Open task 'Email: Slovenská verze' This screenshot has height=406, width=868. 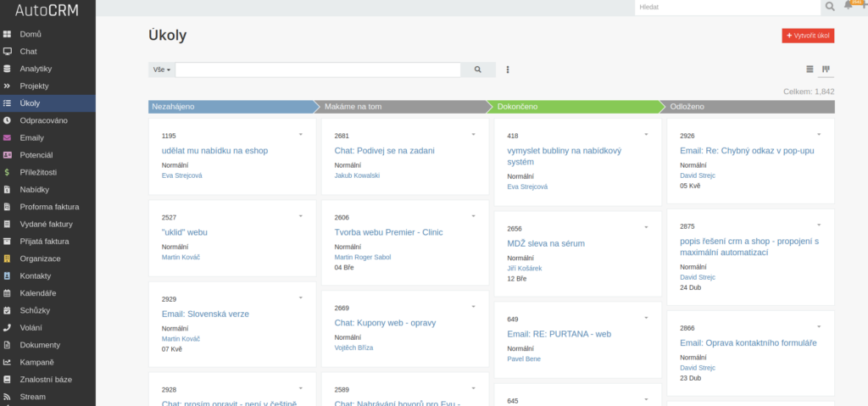coord(205,314)
